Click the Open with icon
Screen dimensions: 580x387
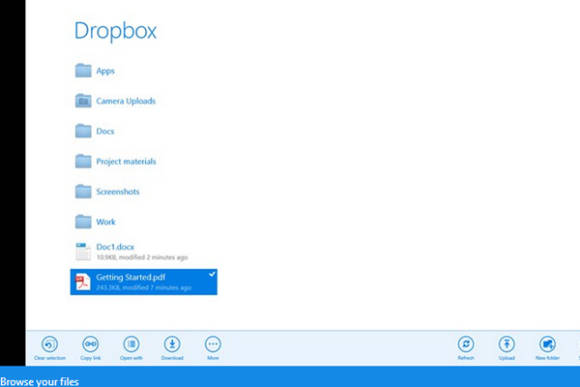(131, 344)
